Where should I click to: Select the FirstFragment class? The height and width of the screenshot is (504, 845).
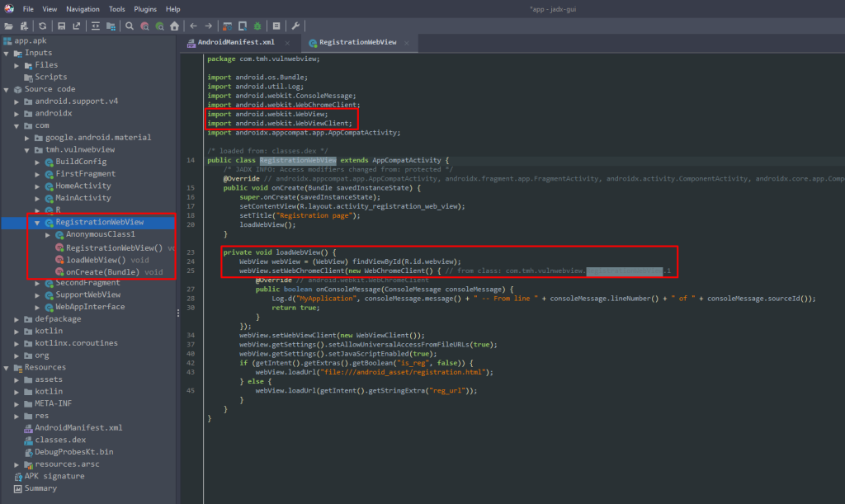pyautogui.click(x=85, y=173)
